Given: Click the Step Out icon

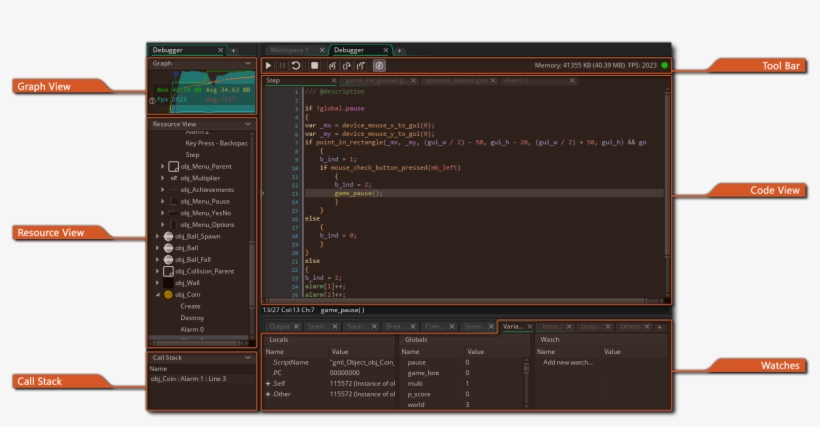Looking at the screenshot, I should 360,65.
